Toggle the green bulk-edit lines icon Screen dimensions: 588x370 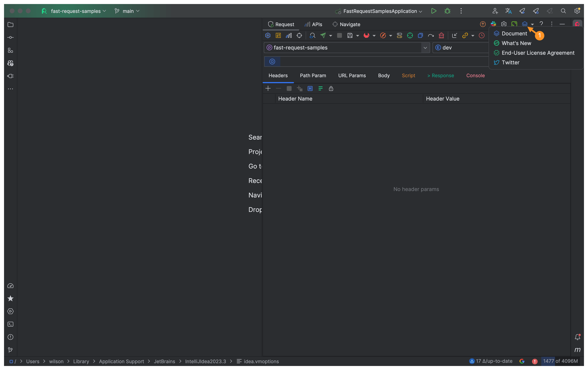pyautogui.click(x=320, y=88)
